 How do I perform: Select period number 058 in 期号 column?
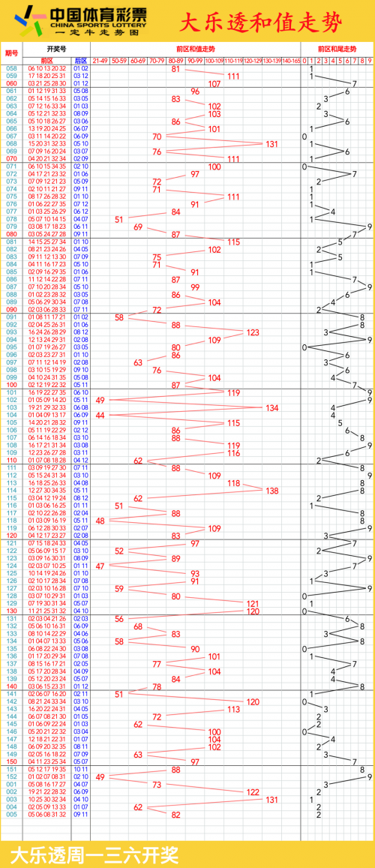(x=11, y=68)
